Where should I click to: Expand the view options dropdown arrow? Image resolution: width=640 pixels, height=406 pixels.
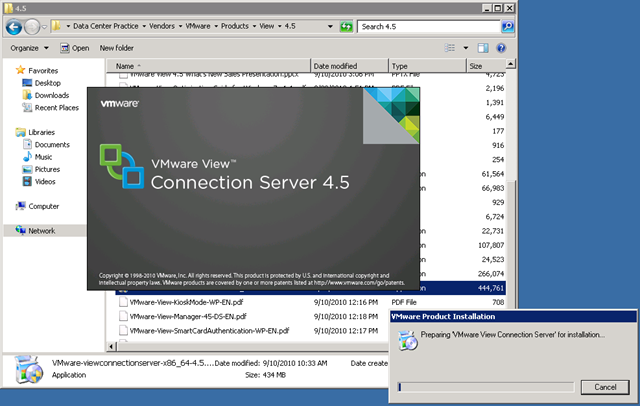[466, 48]
